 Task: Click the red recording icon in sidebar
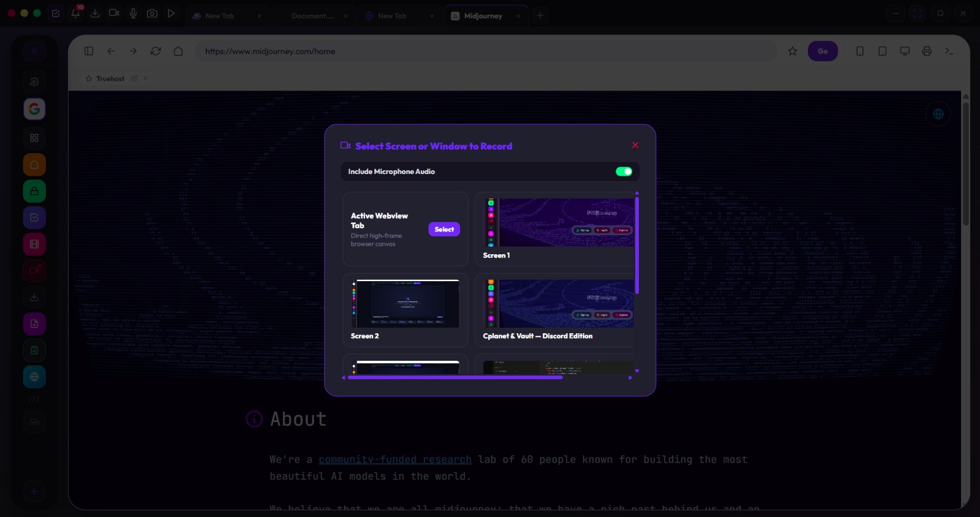tap(34, 271)
